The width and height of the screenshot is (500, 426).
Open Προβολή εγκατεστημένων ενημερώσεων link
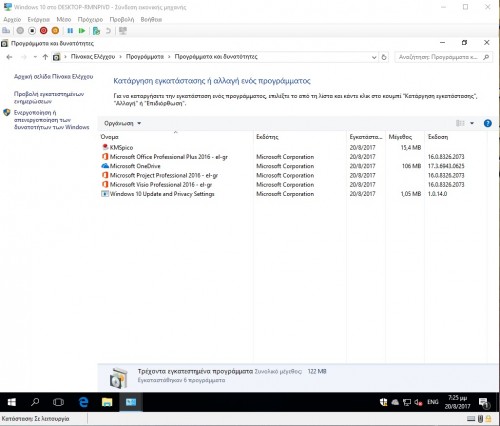(x=49, y=98)
